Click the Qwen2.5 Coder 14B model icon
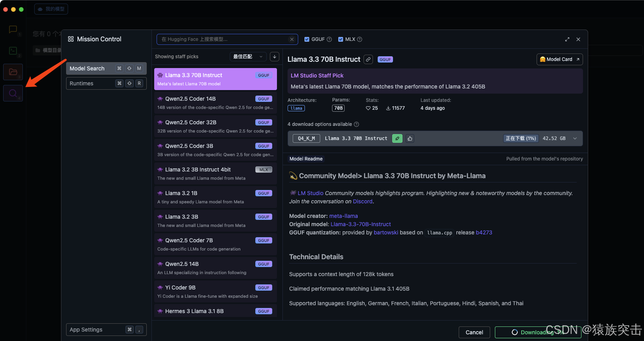 pyautogui.click(x=160, y=99)
